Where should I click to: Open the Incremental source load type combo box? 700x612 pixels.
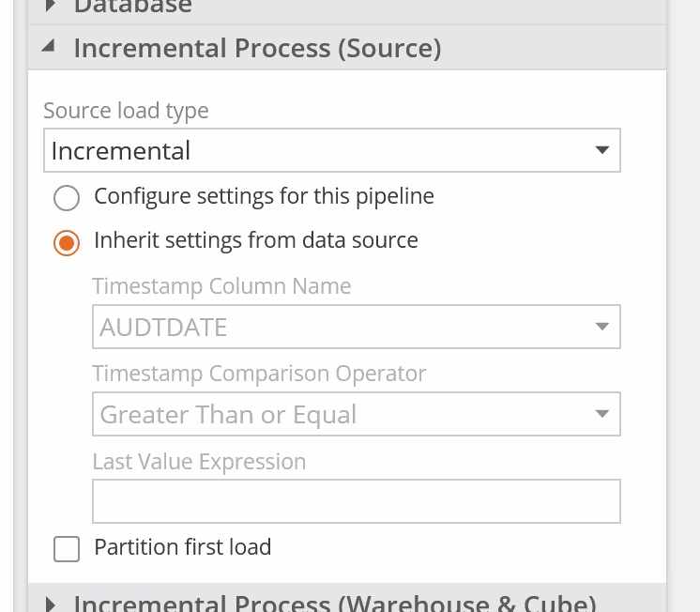[319, 151]
